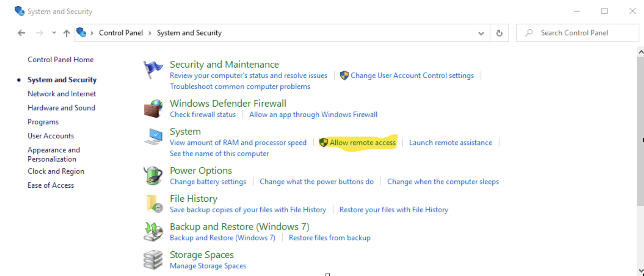This screenshot has height=276, width=644.
Task: Open Programs category
Action: pos(43,122)
